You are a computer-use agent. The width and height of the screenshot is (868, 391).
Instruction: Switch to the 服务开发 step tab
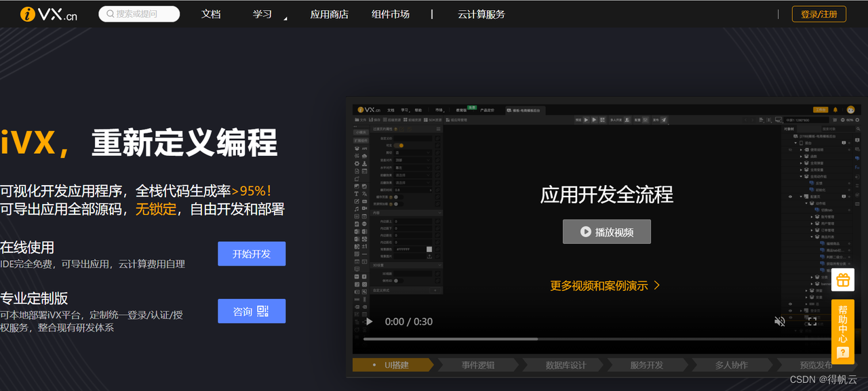click(647, 365)
